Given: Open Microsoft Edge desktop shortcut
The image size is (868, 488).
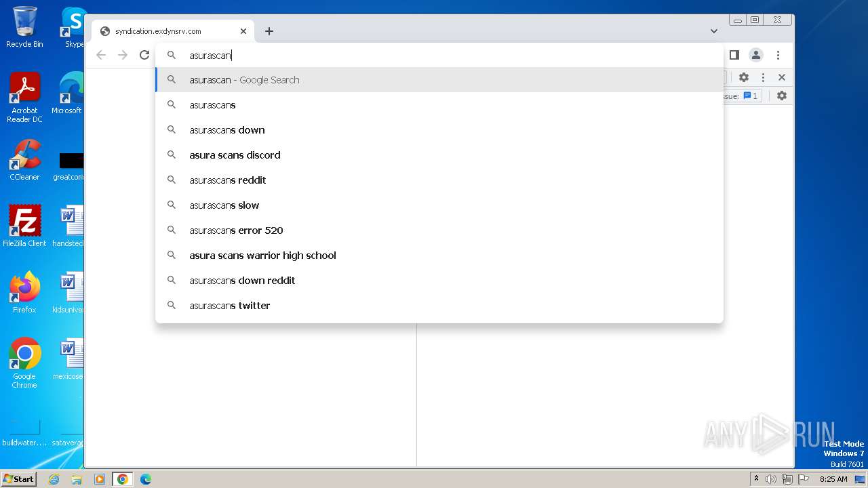Looking at the screenshot, I should (68, 94).
